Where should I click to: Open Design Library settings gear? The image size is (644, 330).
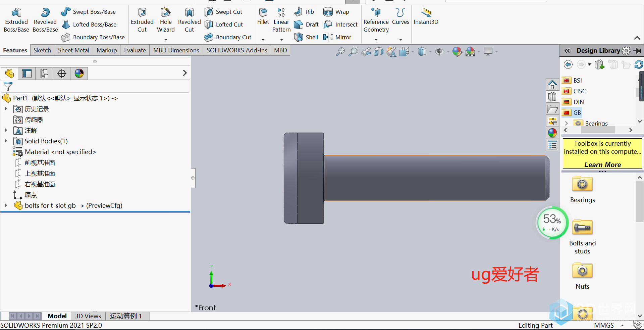coord(626,51)
